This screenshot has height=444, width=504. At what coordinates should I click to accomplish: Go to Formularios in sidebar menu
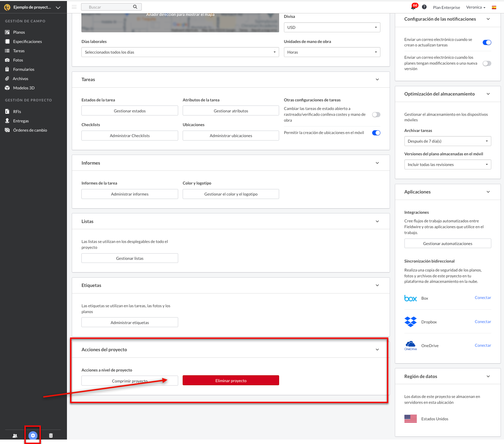[x=24, y=69]
